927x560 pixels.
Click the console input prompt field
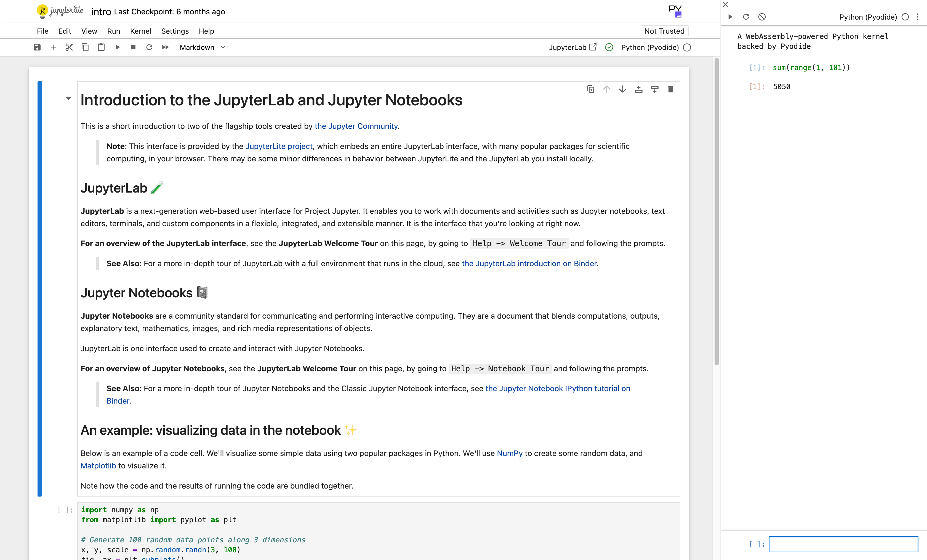pos(843,544)
